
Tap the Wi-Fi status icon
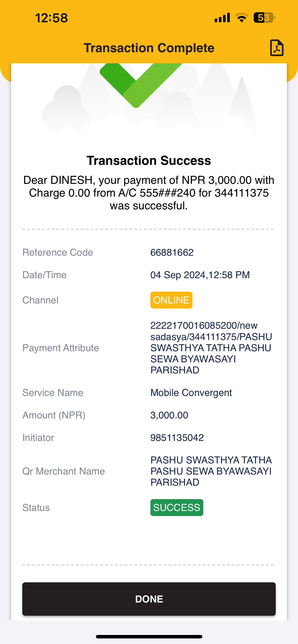(x=241, y=18)
